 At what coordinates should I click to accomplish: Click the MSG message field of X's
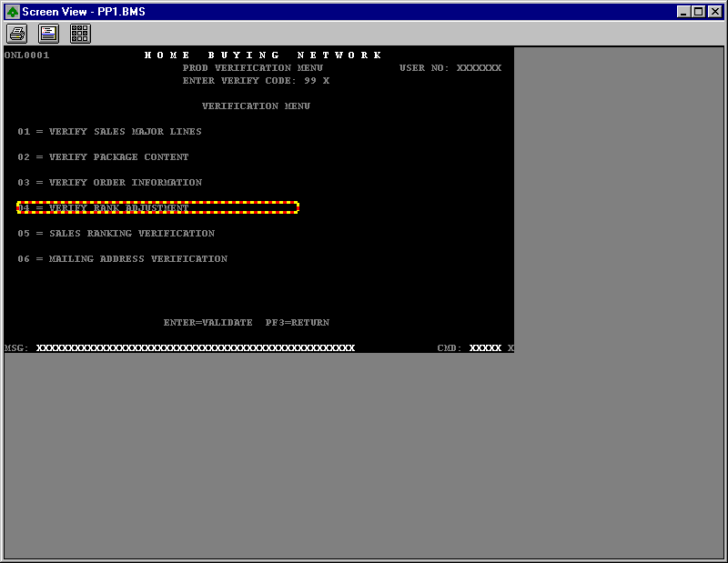(x=195, y=348)
